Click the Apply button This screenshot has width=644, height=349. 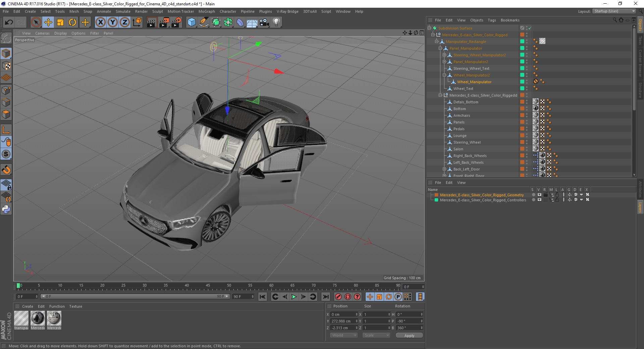(x=409, y=336)
